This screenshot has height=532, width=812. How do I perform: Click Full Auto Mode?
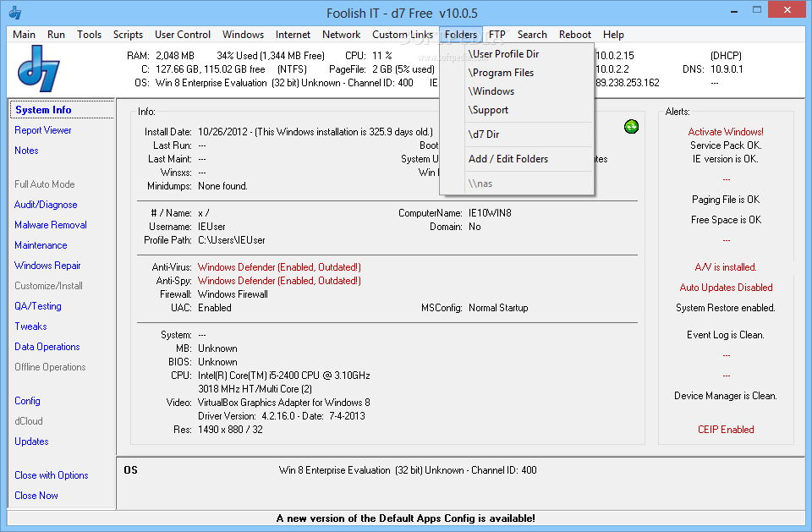pos(45,184)
